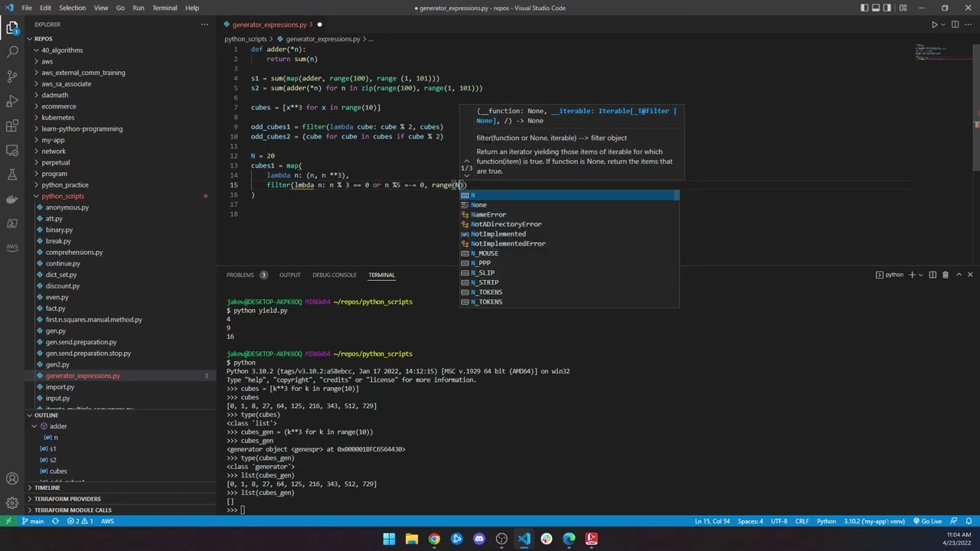Kill the terminal with trash icon
Screen dimensions: 980x551
pos(945,275)
